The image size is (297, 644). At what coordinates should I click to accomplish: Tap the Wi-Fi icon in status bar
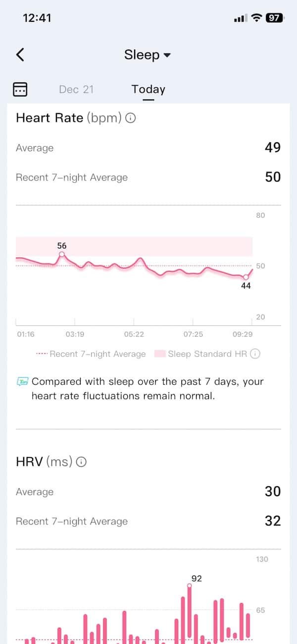256,18
